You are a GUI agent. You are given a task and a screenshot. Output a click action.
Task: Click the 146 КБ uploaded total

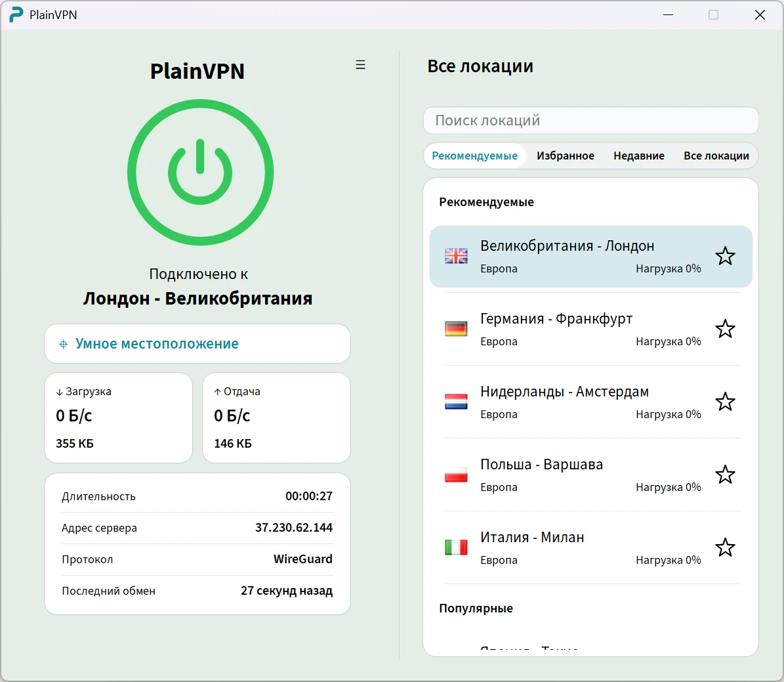click(x=232, y=444)
